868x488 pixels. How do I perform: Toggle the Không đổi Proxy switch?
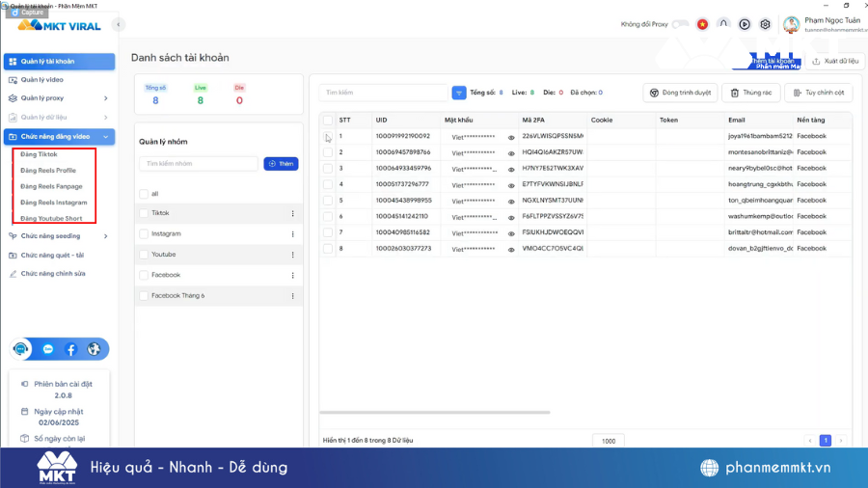point(680,24)
